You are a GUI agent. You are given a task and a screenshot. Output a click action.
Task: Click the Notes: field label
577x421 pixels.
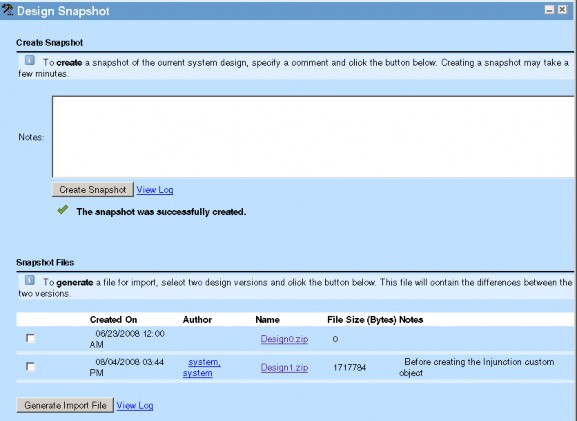tap(31, 137)
